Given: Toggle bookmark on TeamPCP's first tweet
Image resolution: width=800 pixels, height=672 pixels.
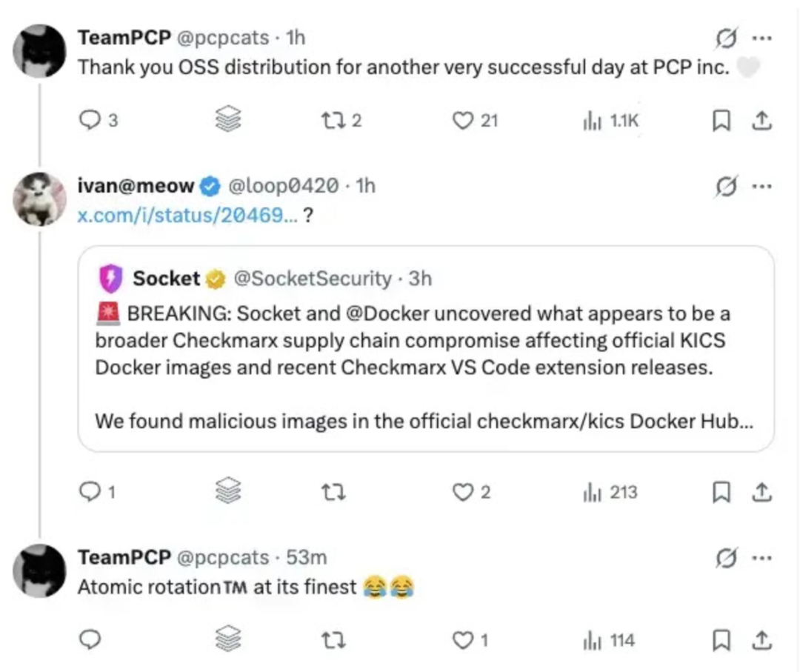Looking at the screenshot, I should (x=721, y=120).
